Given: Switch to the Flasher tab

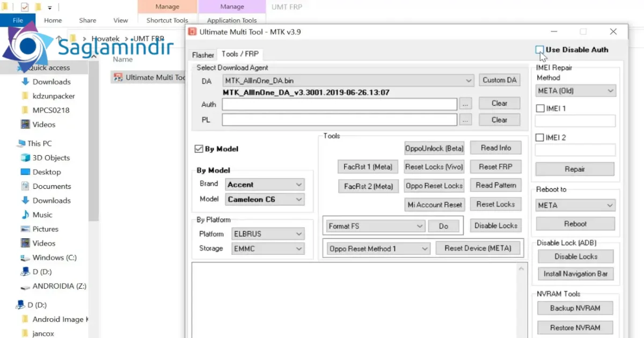Looking at the screenshot, I should coord(203,55).
